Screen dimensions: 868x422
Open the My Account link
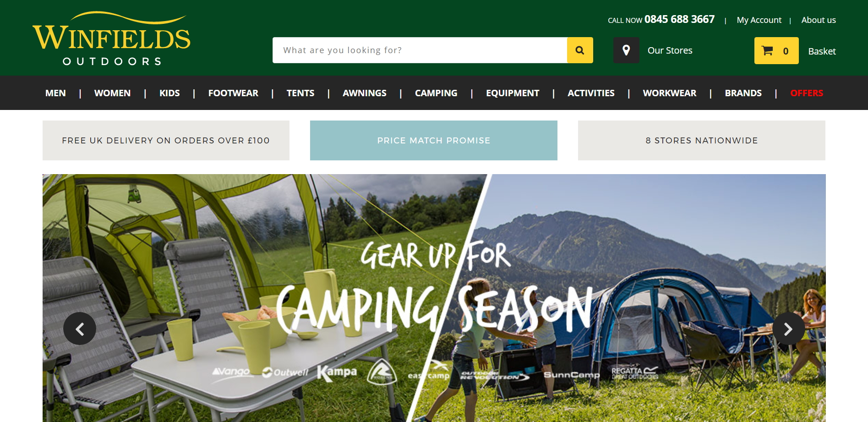tap(759, 20)
